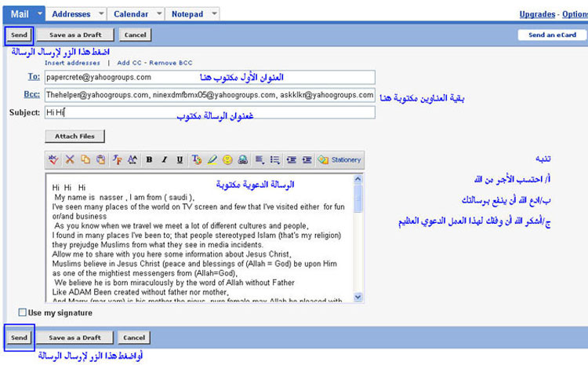Viewport: 588px width, 365px height.
Task: Expand the Addresses tab dropdown arrow
Action: tap(101, 14)
